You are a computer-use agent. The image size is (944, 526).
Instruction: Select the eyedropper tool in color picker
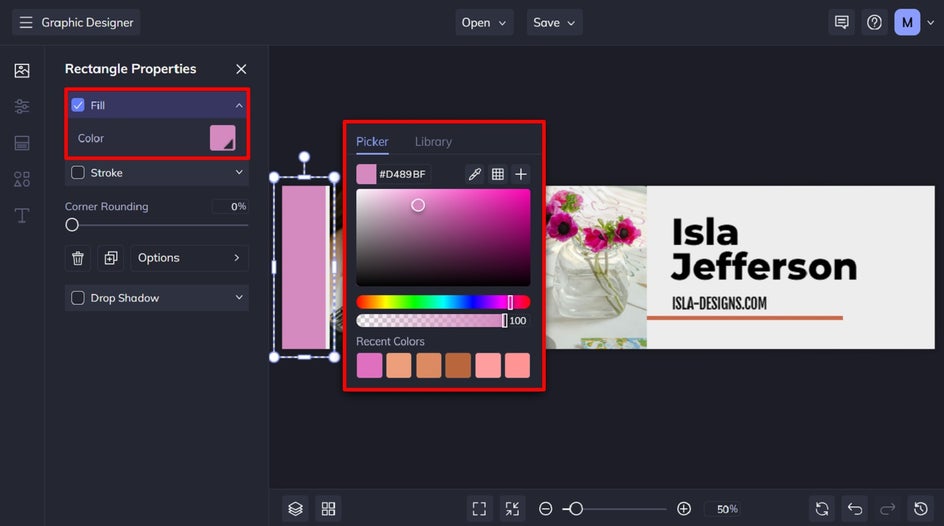(475, 174)
